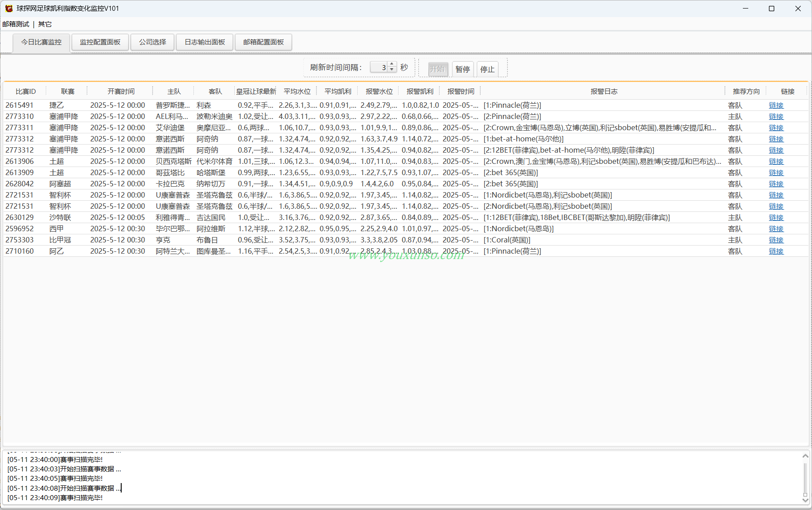Minimize the application window
The height and width of the screenshot is (510, 812).
tap(746, 9)
